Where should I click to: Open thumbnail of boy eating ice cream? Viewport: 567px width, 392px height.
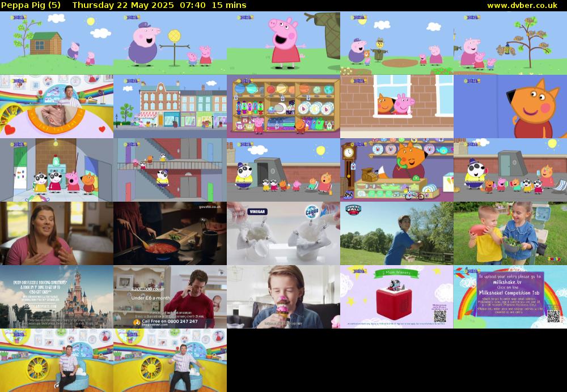283,297
